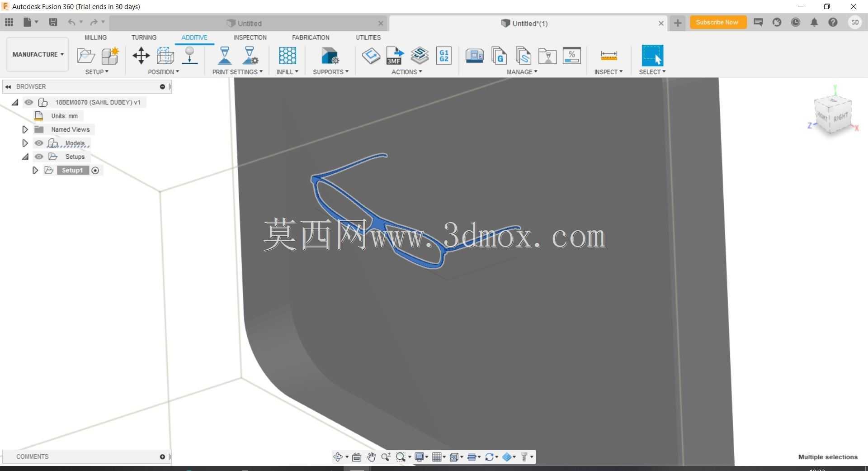
Task: Click the G1 G2 Post Process icon
Action: 444,56
